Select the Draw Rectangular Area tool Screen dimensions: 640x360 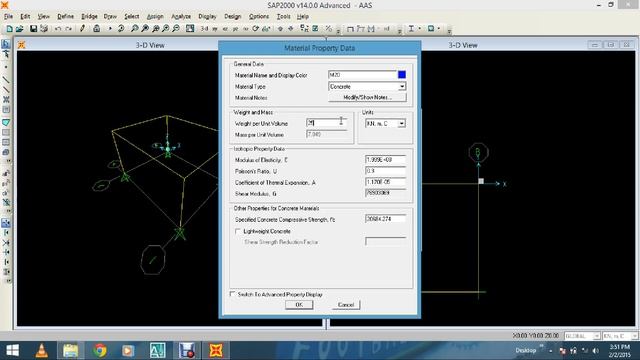coord(6,132)
